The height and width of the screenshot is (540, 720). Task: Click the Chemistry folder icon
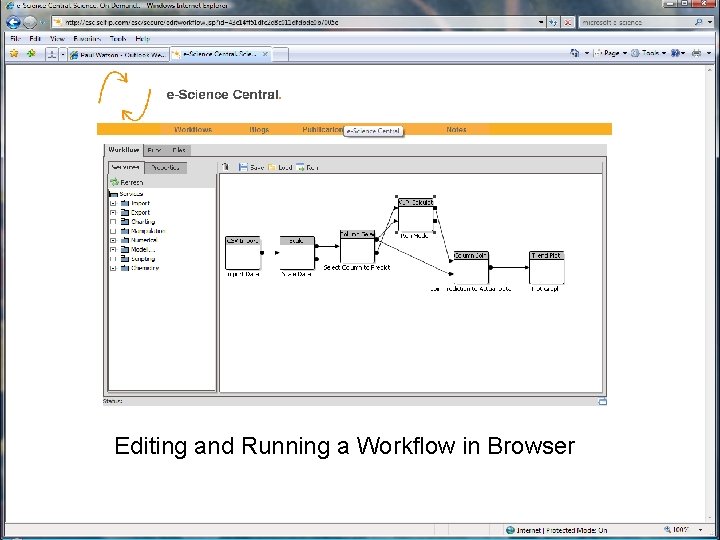pyautogui.click(x=125, y=268)
